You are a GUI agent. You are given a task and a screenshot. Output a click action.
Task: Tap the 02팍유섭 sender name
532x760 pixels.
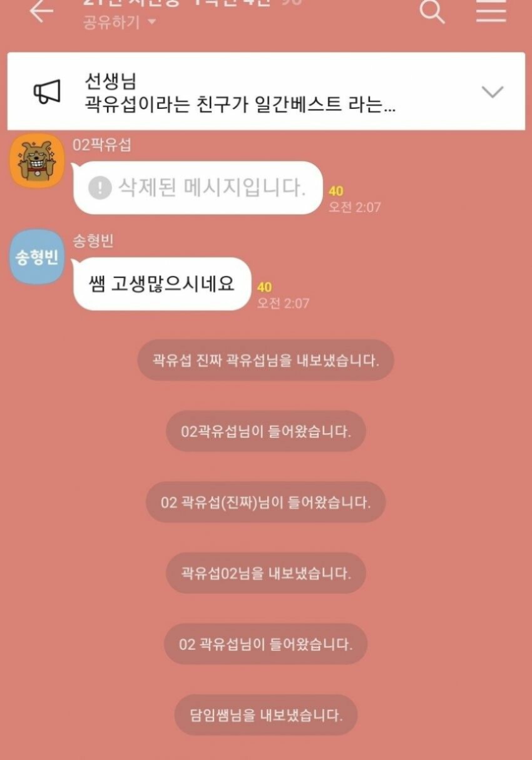tap(102, 145)
